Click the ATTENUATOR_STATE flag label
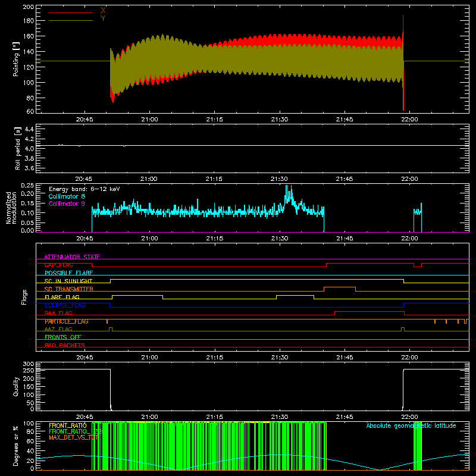This screenshot has width=476, height=476. pyautogui.click(x=72, y=257)
